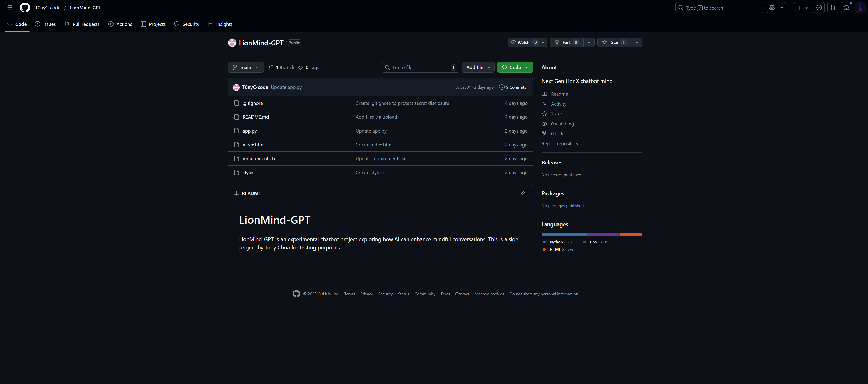Edit README with the pencil icon

(523, 193)
